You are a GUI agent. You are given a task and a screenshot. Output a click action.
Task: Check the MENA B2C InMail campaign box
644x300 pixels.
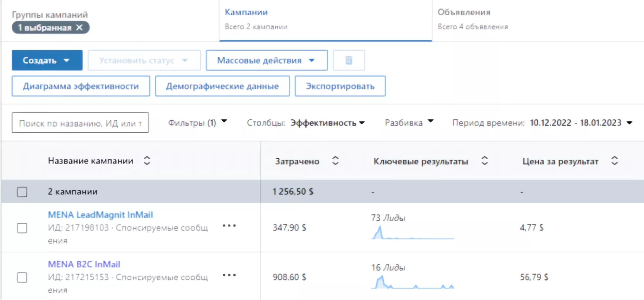[22, 277]
